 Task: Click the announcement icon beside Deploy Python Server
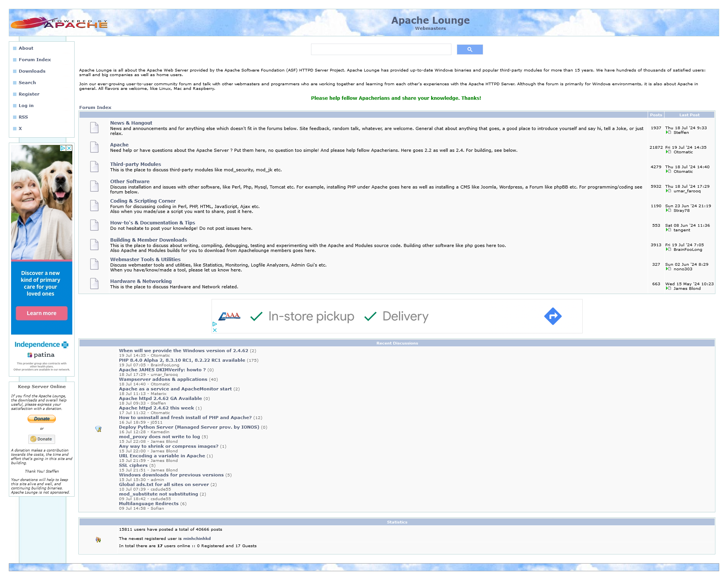98,429
